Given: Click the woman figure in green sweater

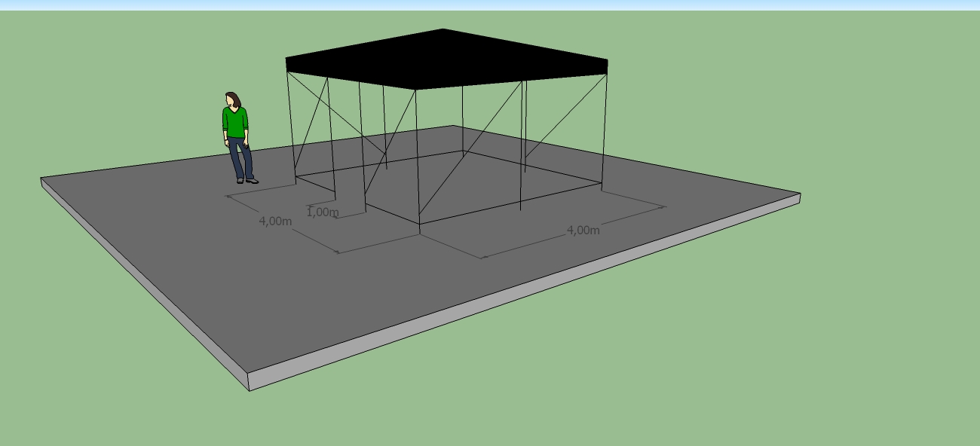Looking at the screenshot, I should click(238, 138).
